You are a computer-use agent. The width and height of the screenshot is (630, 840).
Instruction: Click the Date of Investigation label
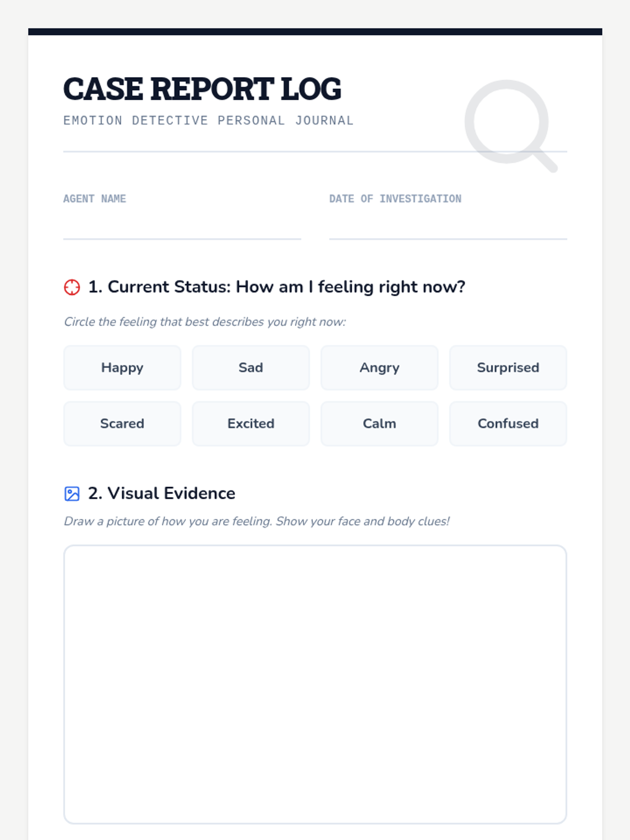[395, 199]
